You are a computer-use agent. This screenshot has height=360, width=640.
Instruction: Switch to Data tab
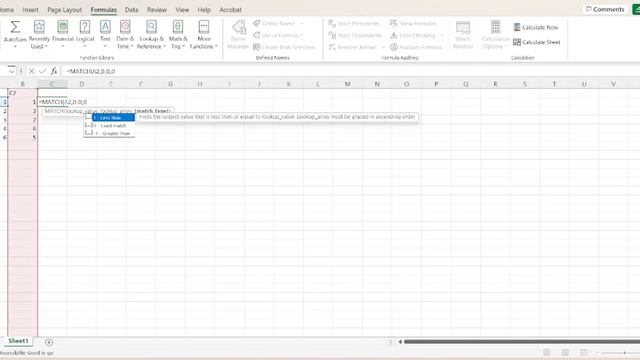[131, 9]
